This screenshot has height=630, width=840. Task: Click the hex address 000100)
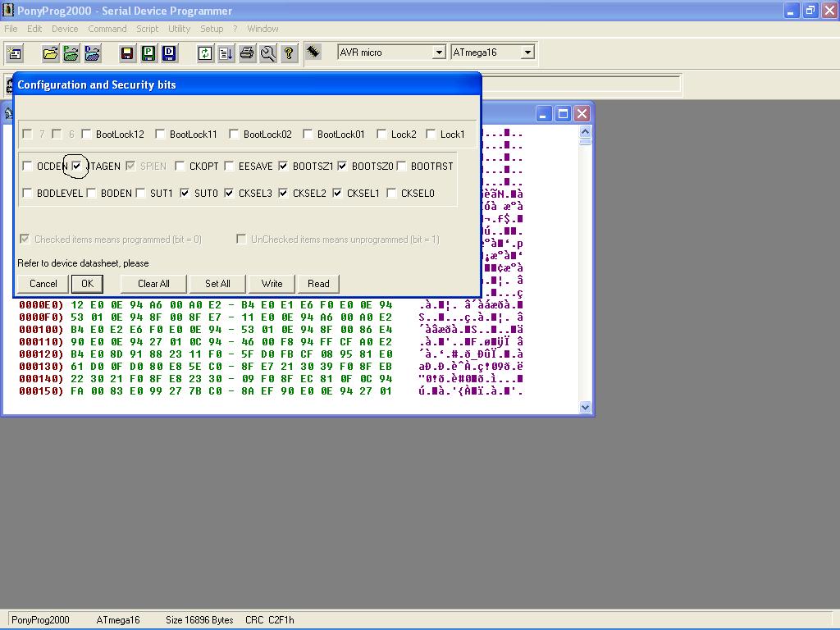pyautogui.click(x=41, y=330)
